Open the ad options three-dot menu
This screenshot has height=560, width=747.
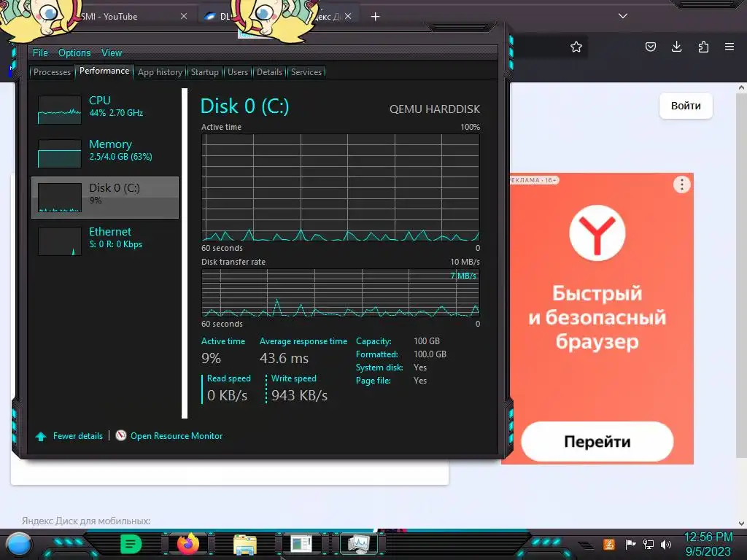[682, 184]
